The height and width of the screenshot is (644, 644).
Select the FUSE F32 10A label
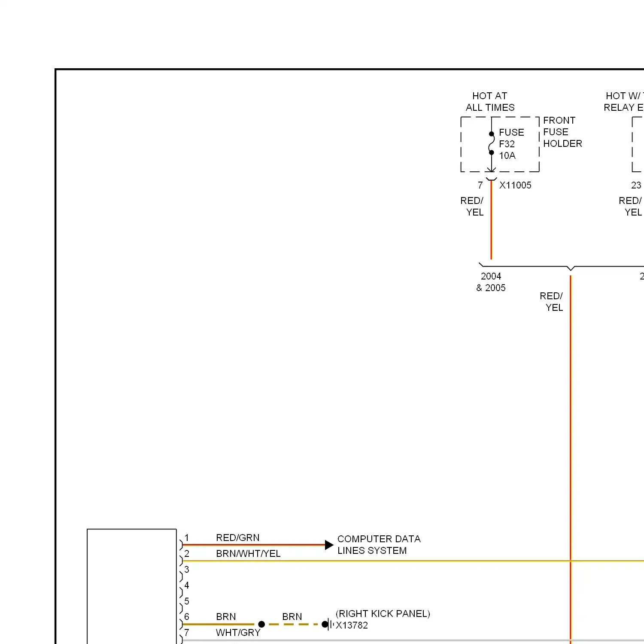(511, 144)
